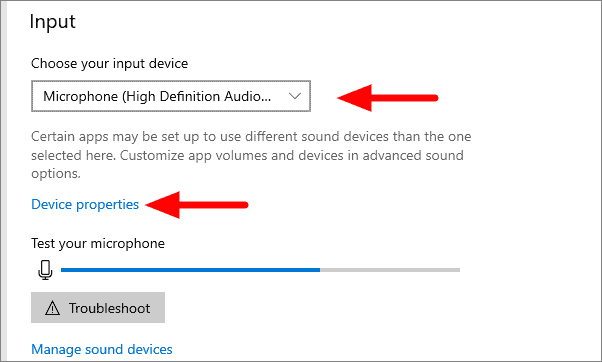Click the word 'options.' ending the description

coord(56,174)
